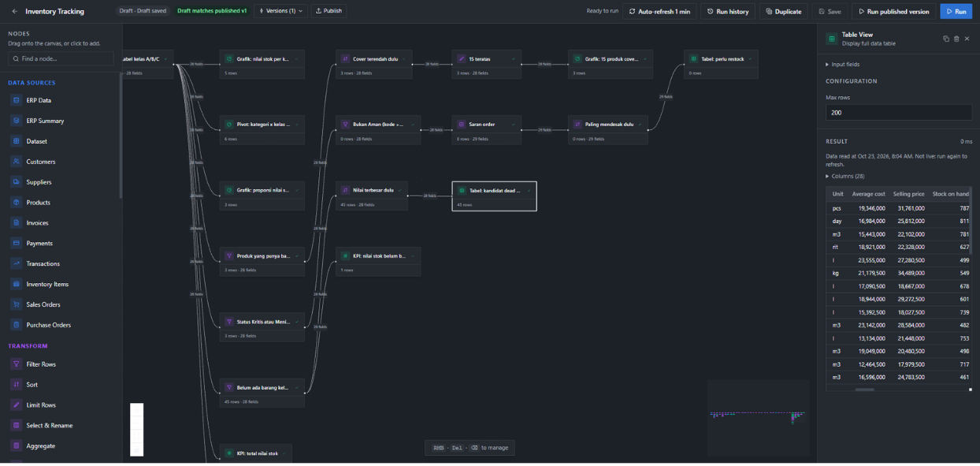Add the Sales Orders data source
The height and width of the screenshot is (466, 980).
tap(61, 304)
